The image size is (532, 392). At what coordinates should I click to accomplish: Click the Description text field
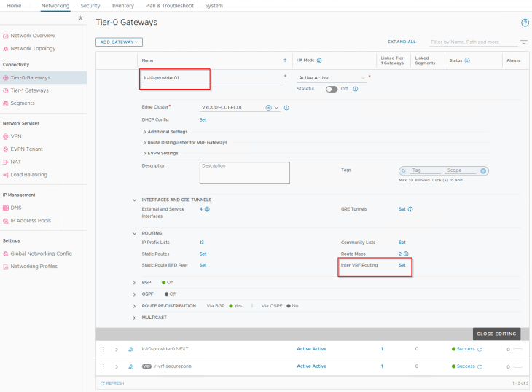click(x=244, y=173)
